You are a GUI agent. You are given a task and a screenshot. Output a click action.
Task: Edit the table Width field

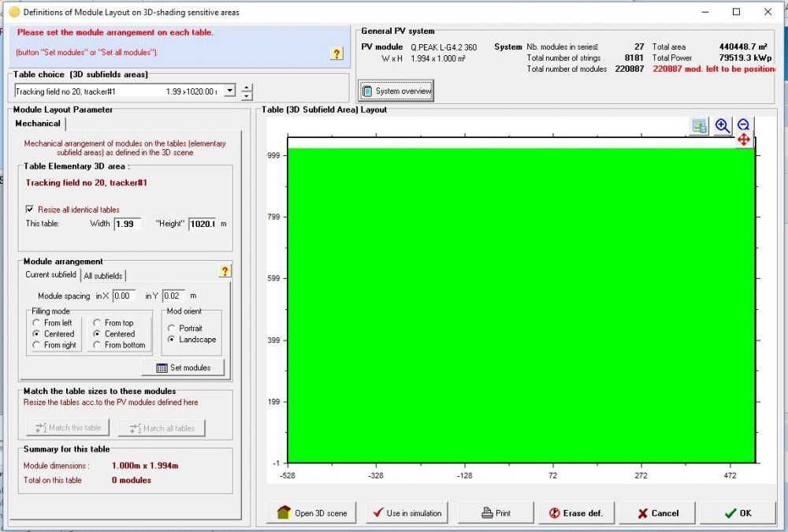[x=128, y=224]
